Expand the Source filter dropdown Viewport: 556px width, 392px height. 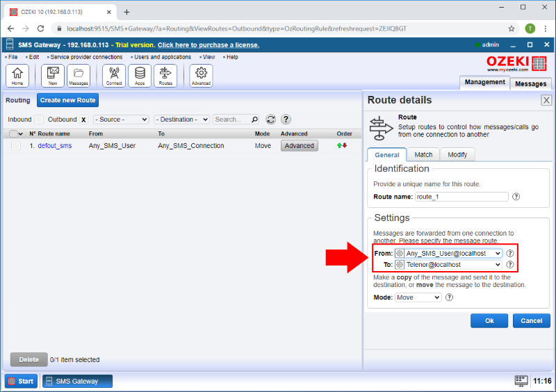click(121, 120)
